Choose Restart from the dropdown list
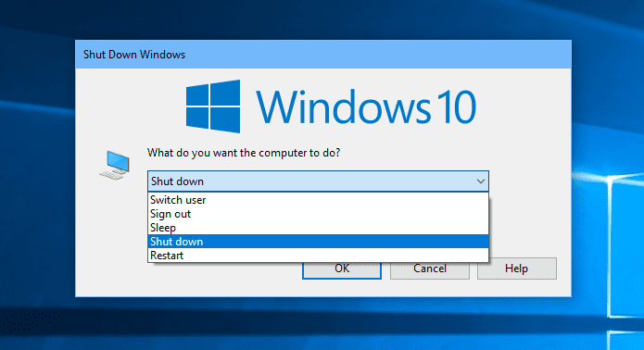The height and width of the screenshot is (350, 644). pos(319,256)
